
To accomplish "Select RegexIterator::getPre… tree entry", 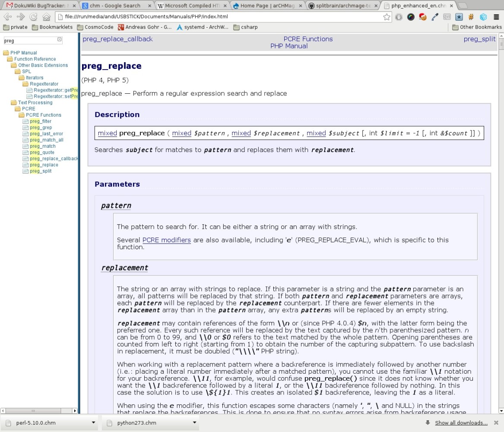I will tap(56, 90).
